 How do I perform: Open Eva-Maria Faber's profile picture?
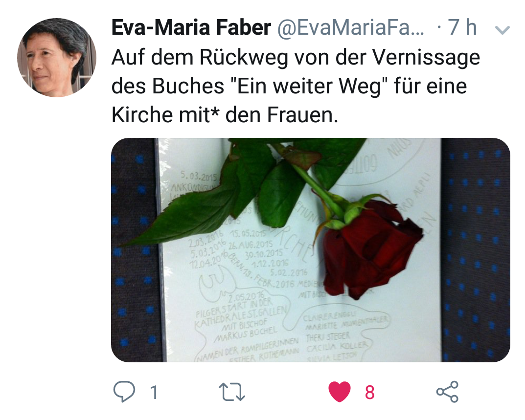[57, 58]
